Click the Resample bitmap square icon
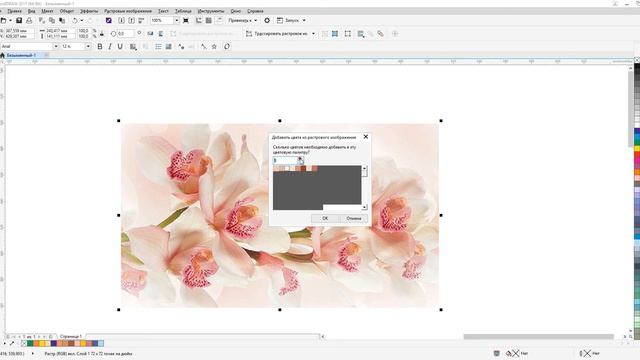 [x=348, y=33]
